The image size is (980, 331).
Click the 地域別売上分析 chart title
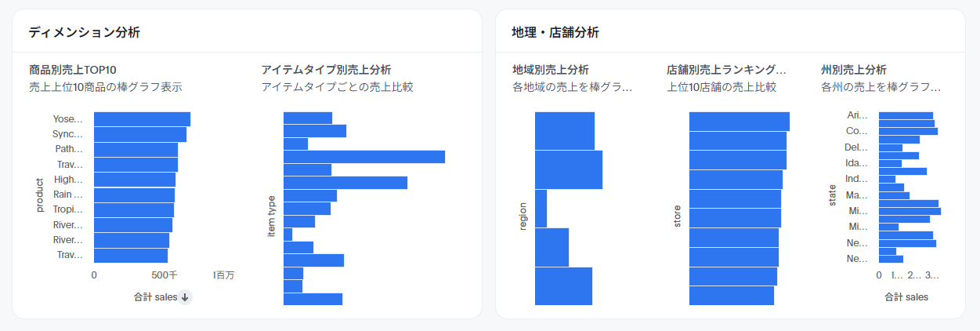coord(550,70)
